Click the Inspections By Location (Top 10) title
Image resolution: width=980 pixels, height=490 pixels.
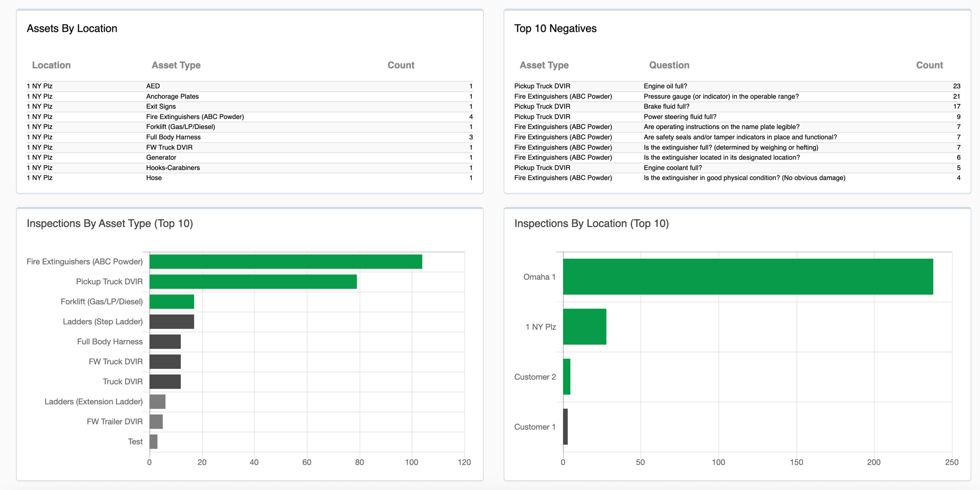(x=591, y=223)
